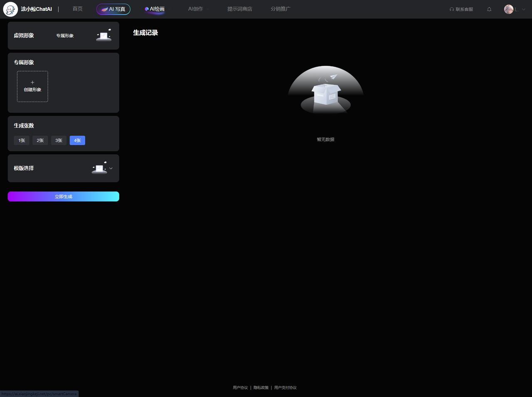
Task: Select 1张 for generation count
Action: pyautogui.click(x=22, y=141)
